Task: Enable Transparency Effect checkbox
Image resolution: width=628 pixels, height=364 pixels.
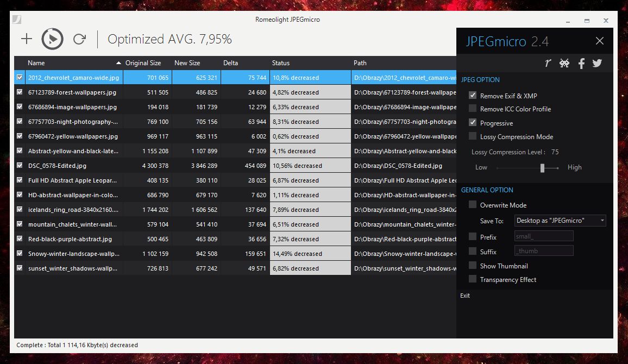Action: [x=473, y=279]
